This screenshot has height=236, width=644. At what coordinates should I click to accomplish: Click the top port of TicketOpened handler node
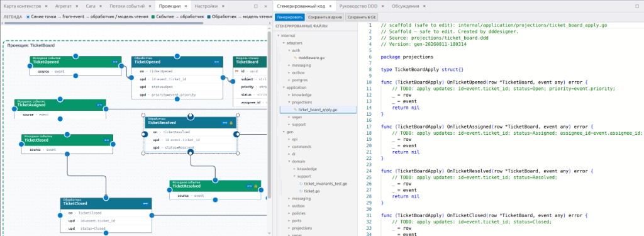[177, 56]
